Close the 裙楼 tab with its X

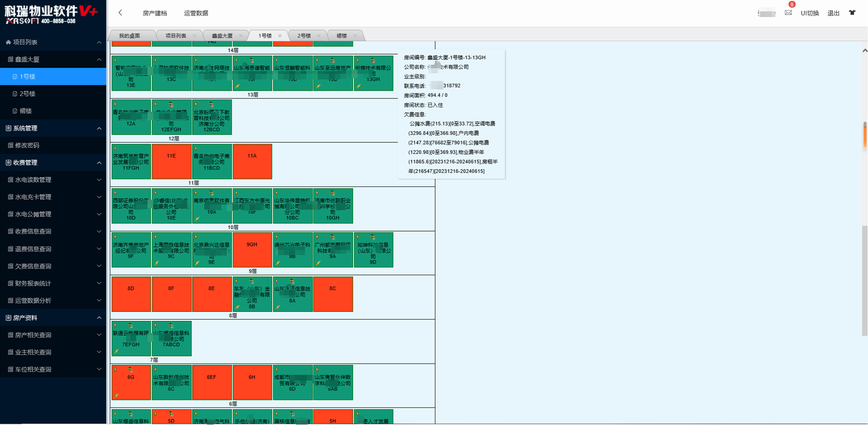(x=355, y=36)
